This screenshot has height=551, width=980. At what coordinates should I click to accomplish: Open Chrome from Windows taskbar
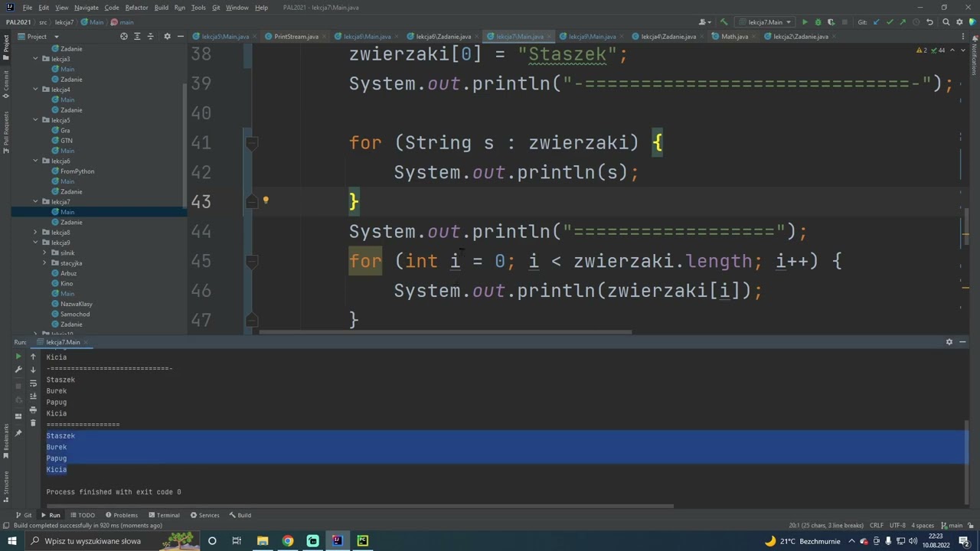point(288,541)
